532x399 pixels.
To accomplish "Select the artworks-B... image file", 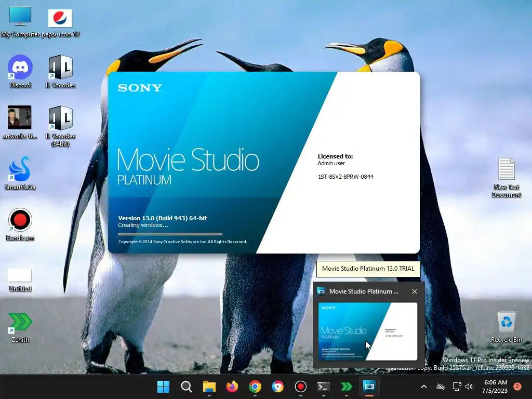I will tap(20, 122).
